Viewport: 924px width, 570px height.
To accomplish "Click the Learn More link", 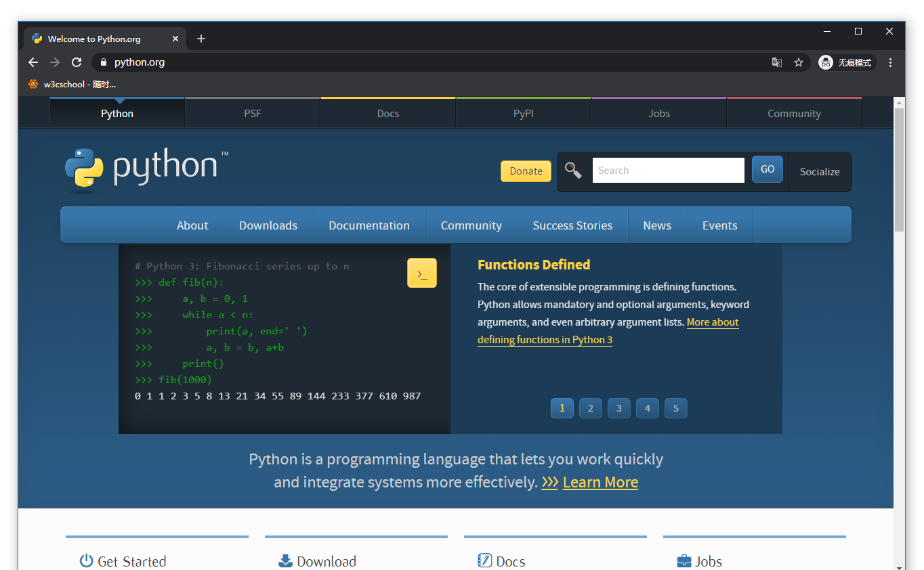I will pyautogui.click(x=600, y=482).
